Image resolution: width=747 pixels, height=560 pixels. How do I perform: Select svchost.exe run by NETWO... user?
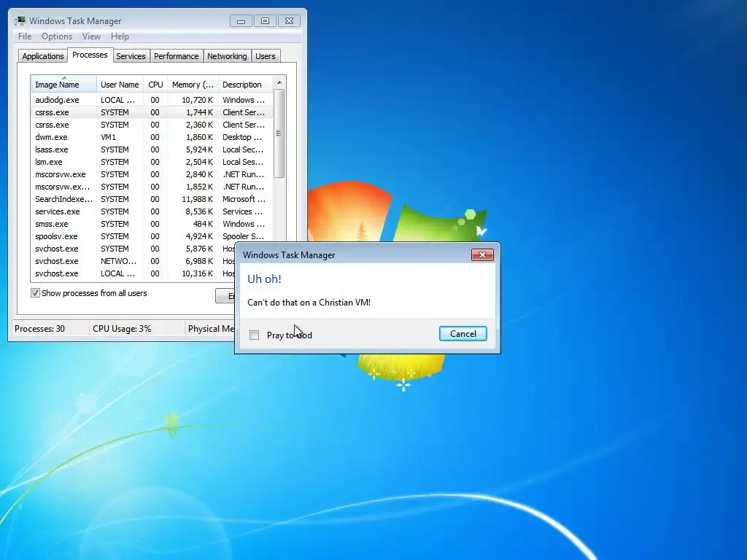click(133, 261)
